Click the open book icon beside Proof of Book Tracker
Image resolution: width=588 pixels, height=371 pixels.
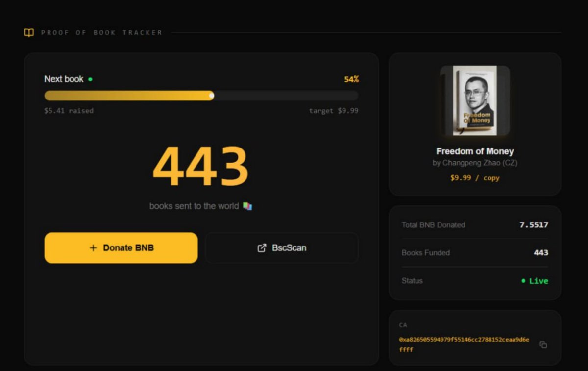[x=29, y=33]
